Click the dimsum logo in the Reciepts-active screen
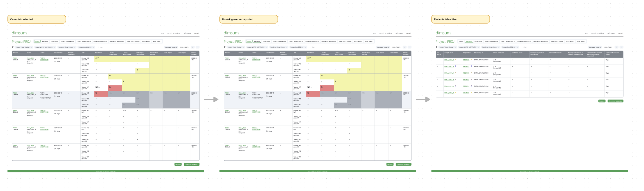 (443, 33)
